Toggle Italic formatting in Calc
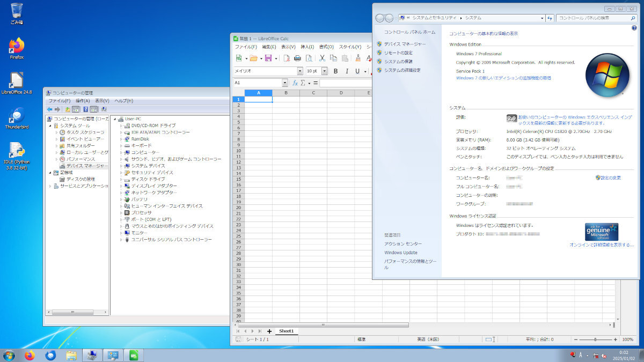Screen dimensions: 644x362 pos(347,71)
